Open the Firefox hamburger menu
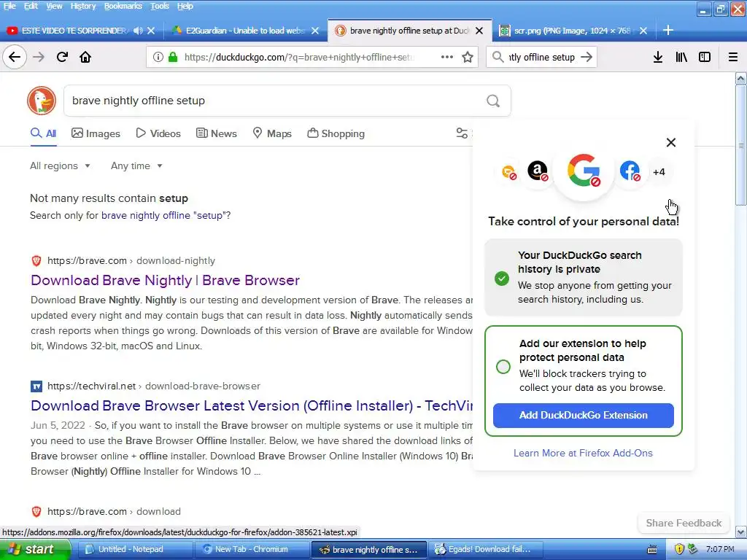 coord(732,57)
